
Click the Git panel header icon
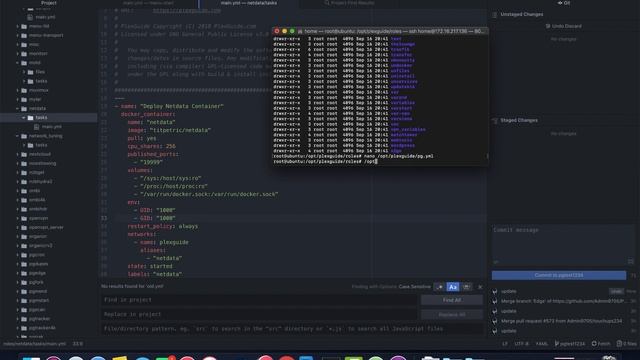[560, 3]
